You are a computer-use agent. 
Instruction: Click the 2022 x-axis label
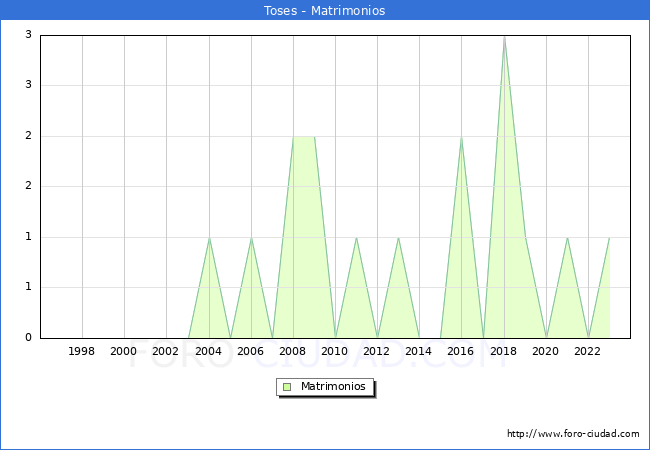[x=588, y=351]
